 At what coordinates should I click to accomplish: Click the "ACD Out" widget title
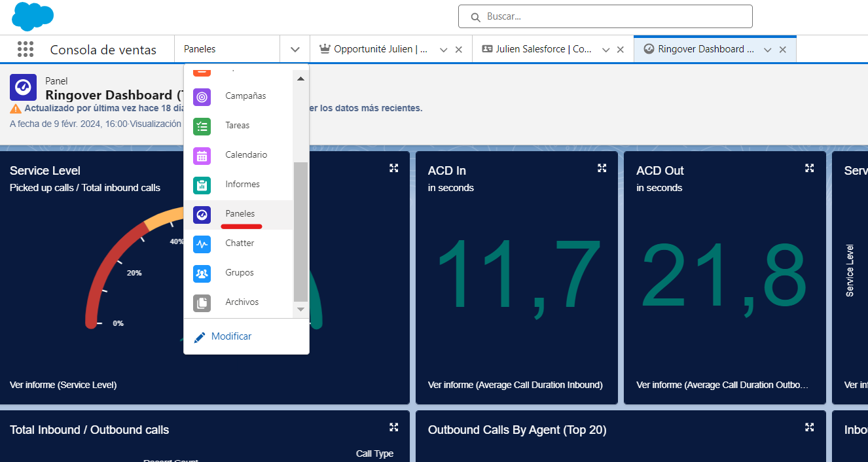(x=660, y=171)
